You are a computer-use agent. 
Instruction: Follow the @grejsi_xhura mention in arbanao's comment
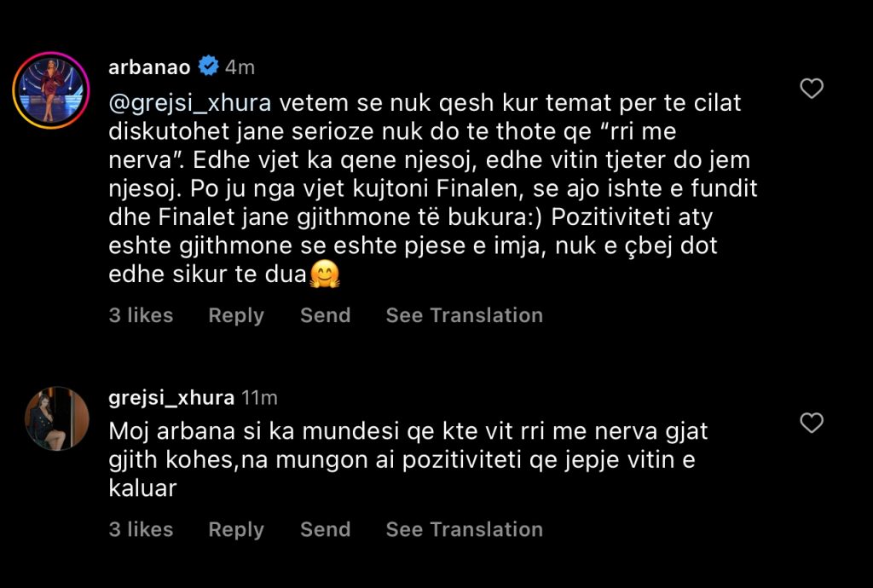coord(190,104)
